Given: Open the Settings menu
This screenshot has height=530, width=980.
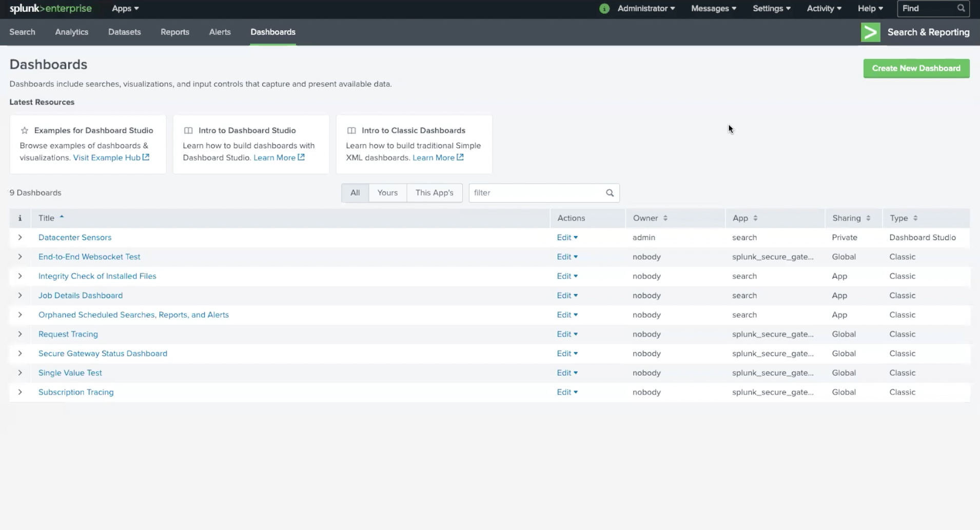Looking at the screenshot, I should 771,9.
